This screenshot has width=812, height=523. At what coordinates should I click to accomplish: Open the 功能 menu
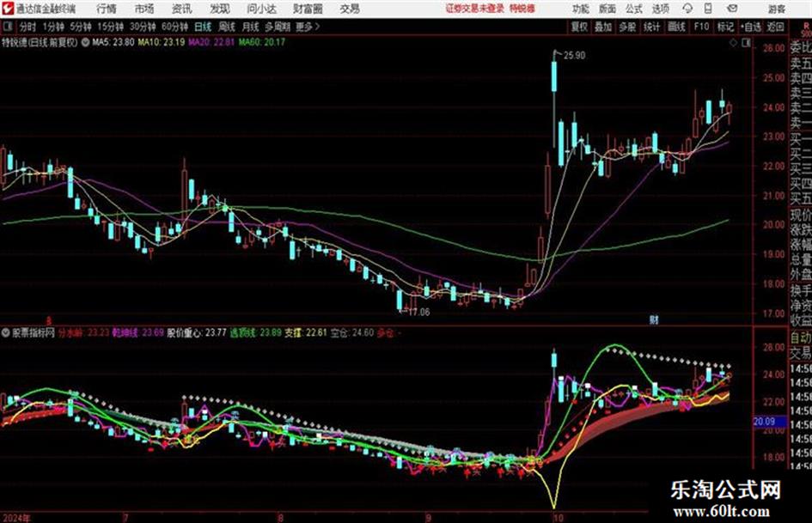click(581, 9)
